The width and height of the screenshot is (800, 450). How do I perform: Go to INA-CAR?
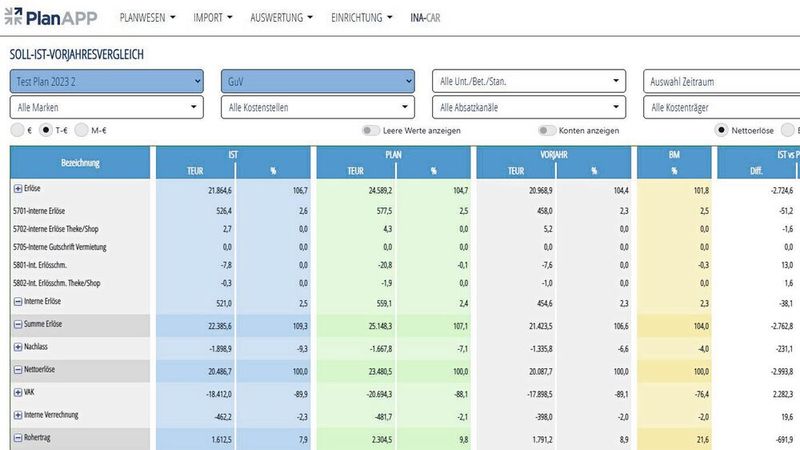(425, 17)
